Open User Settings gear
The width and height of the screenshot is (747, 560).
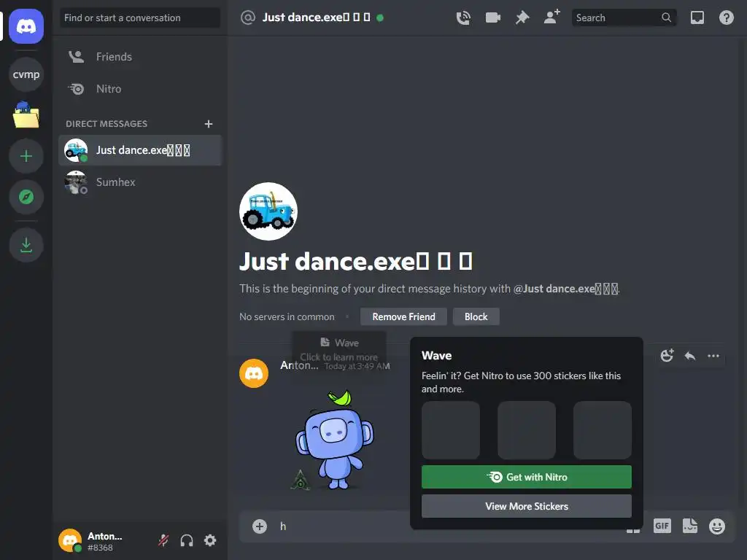(210, 540)
